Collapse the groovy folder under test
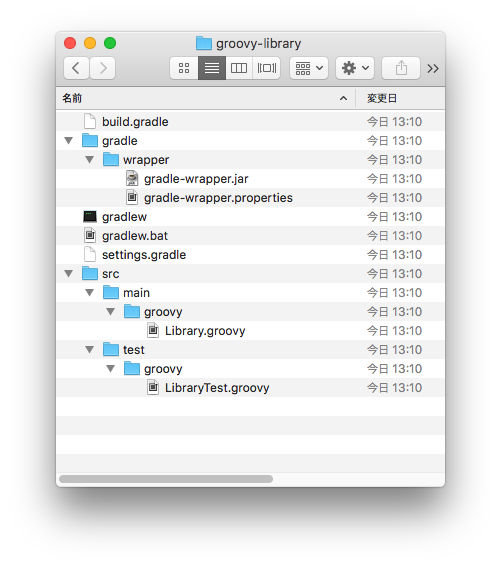 [111, 369]
